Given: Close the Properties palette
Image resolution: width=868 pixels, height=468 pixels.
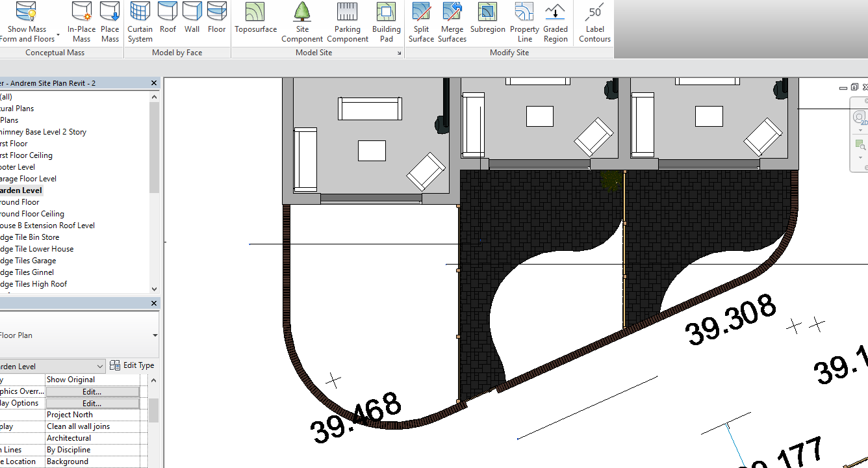Looking at the screenshot, I should (x=154, y=304).
